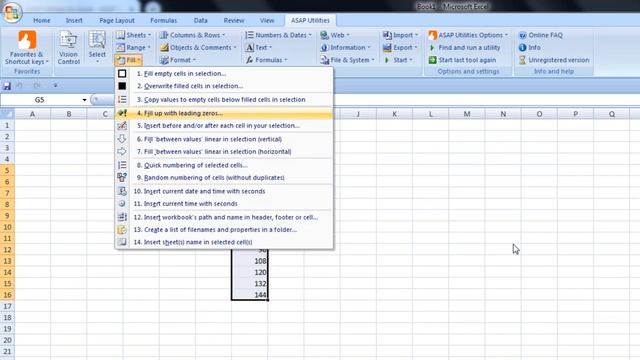Click the Random numbering icon

pos(122,178)
